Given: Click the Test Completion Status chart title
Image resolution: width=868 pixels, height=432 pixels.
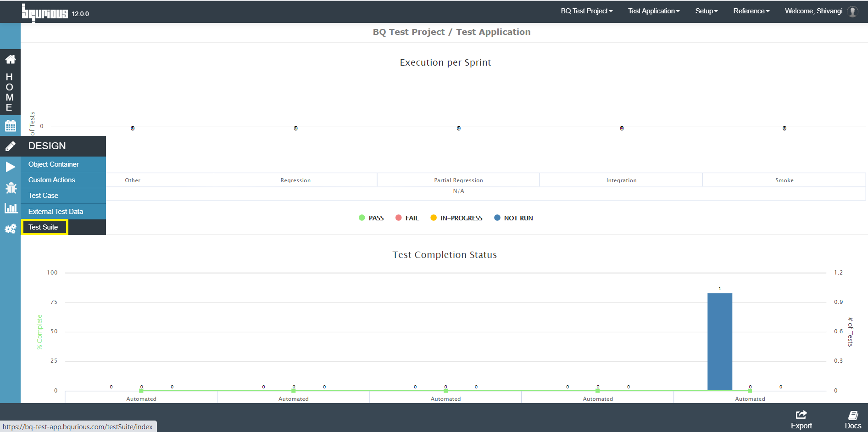Looking at the screenshot, I should click(x=445, y=255).
